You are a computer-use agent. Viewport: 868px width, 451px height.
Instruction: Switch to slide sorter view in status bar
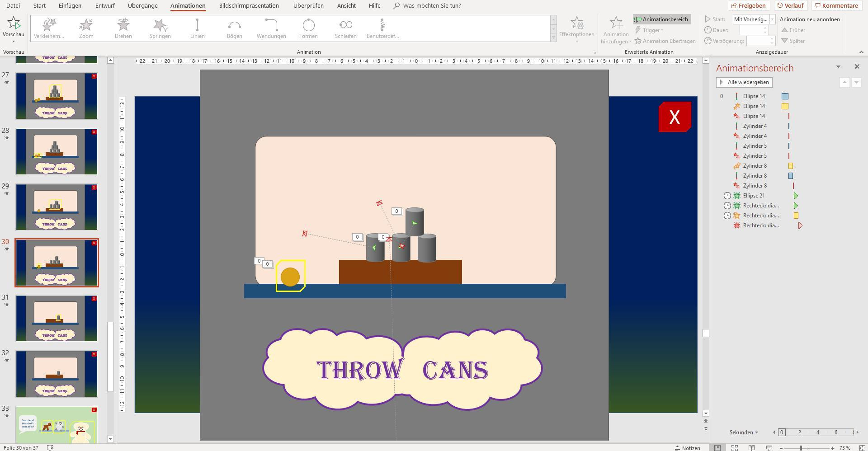pyautogui.click(x=735, y=448)
